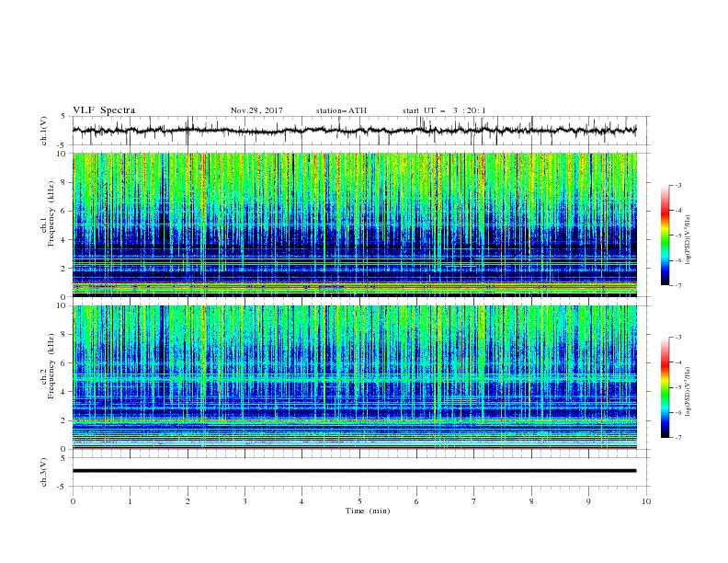
Task: Click the '9' tick on time axis
Action: (x=588, y=501)
